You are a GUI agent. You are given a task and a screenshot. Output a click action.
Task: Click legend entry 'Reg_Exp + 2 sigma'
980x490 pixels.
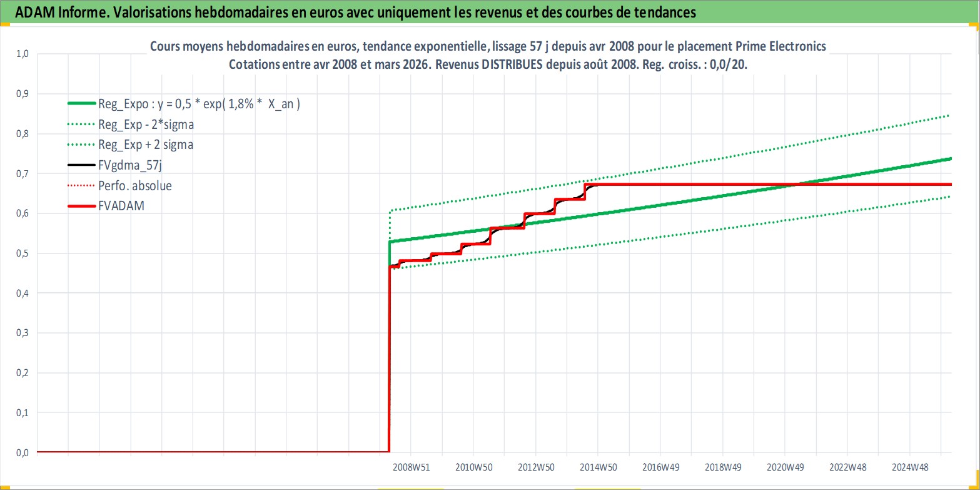tap(146, 145)
